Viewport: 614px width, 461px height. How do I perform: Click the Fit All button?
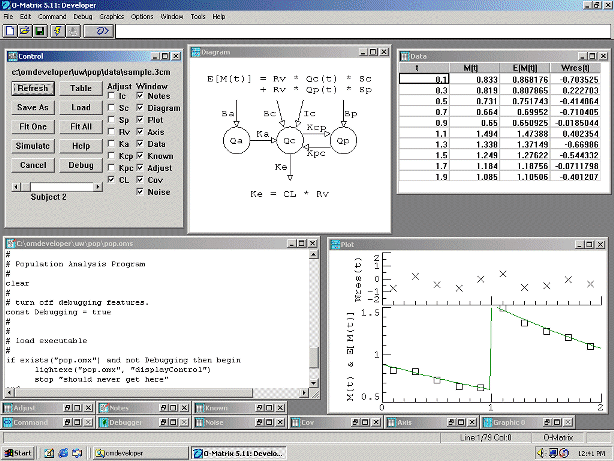tap(81, 127)
